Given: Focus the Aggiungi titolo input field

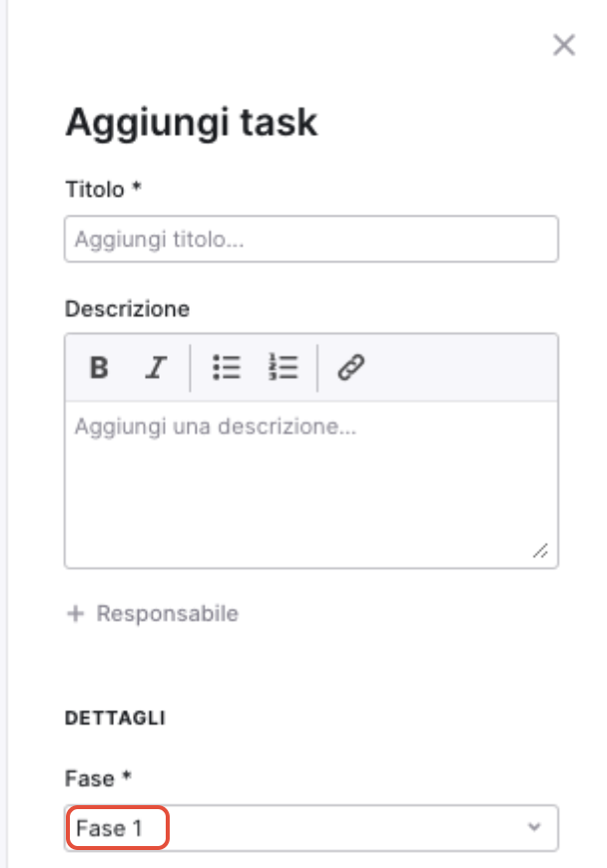Looking at the screenshot, I should coord(311,238).
